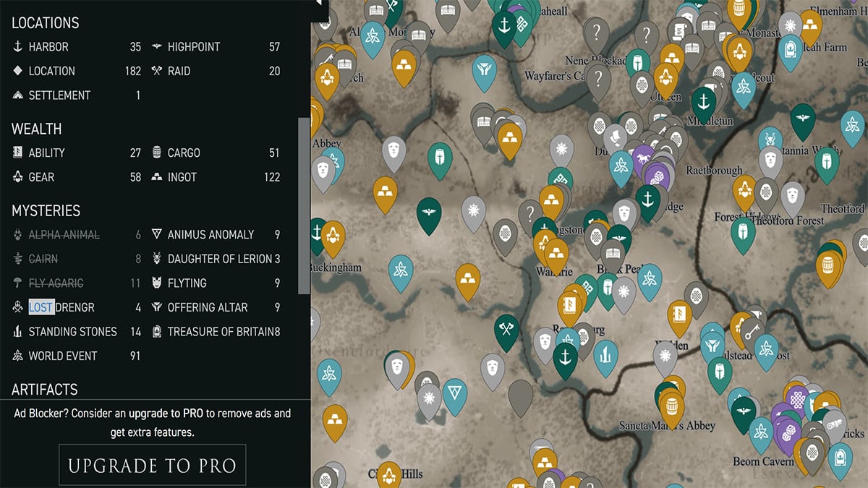The image size is (868, 488).
Task: Collapse the WEALTH section
Action: [x=36, y=129]
